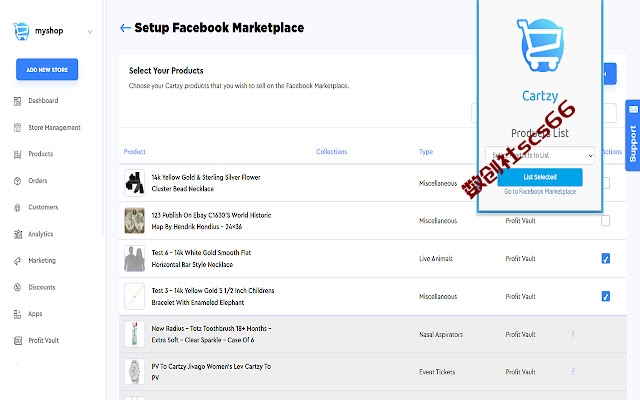This screenshot has height=400, width=640.
Task: Click Facebook icon in PV To Cartzy row
Action: point(573,372)
